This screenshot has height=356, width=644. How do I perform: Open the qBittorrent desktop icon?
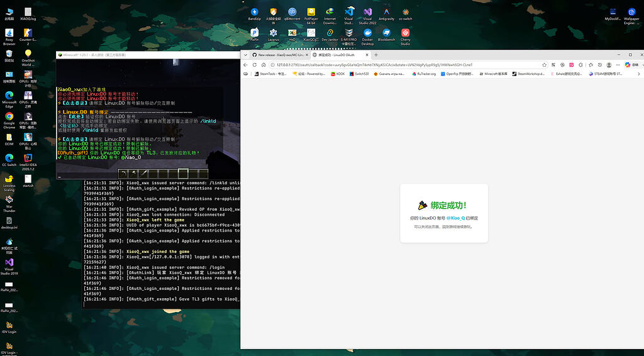[x=292, y=14]
